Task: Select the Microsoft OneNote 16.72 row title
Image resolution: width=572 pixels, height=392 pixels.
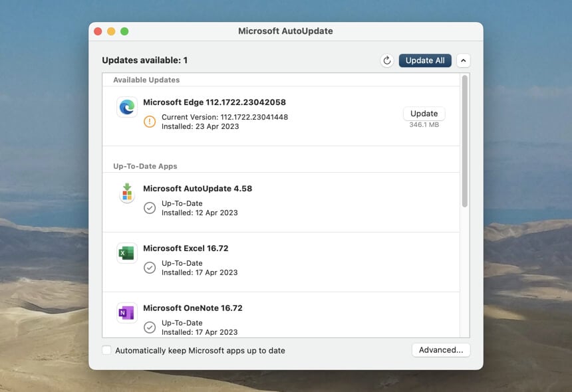Action: [x=193, y=308]
